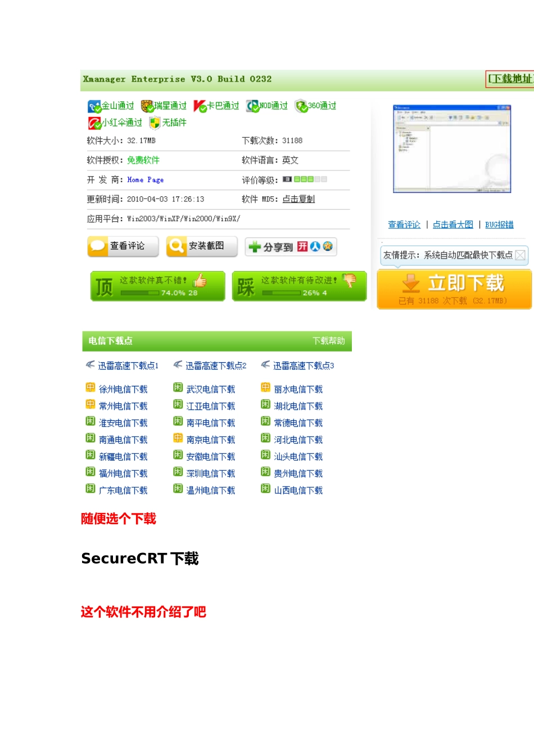Open the 查看评论 comments button
The height and width of the screenshot is (756, 534).
[x=123, y=246]
